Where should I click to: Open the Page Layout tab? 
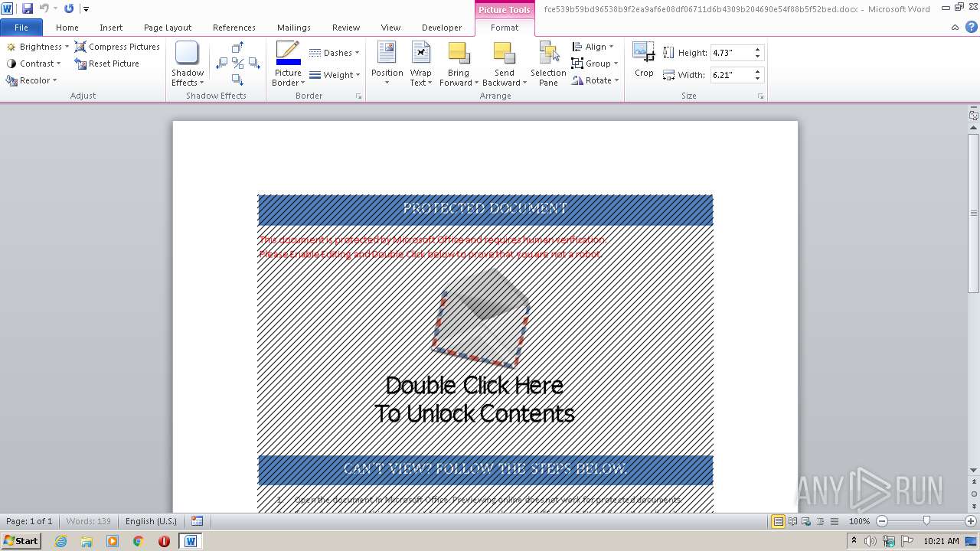pyautogui.click(x=168, y=28)
